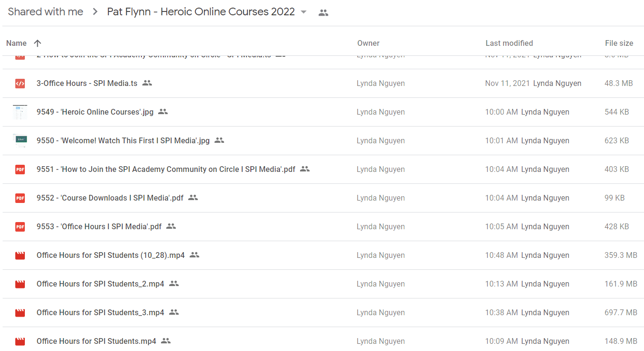Click 48.3 MB file size value

point(619,83)
